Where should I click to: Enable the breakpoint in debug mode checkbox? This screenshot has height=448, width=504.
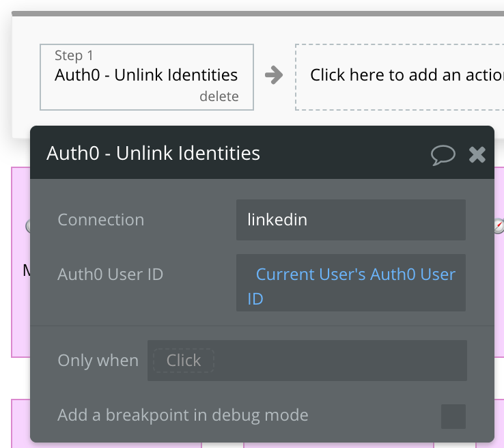point(453,416)
